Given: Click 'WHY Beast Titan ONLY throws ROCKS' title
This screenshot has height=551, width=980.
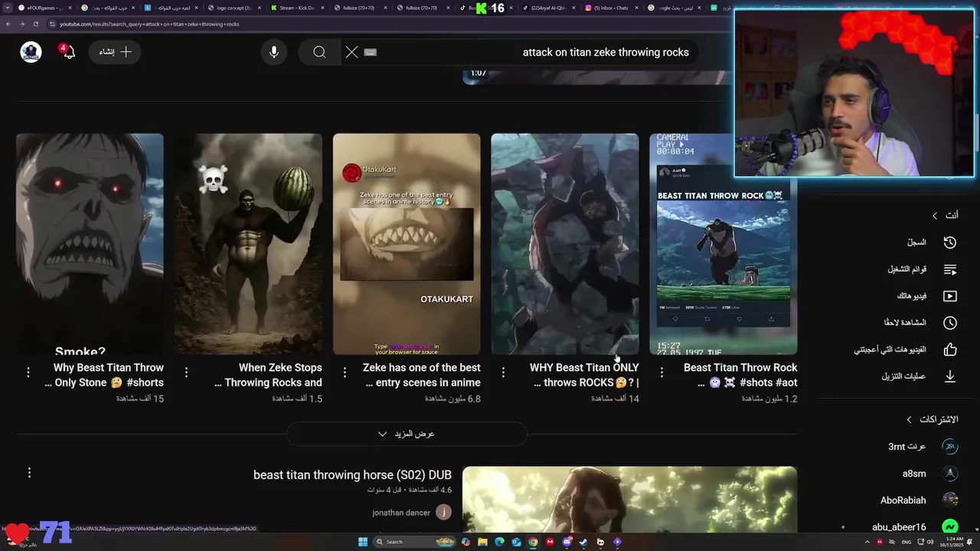Looking at the screenshot, I should [586, 375].
